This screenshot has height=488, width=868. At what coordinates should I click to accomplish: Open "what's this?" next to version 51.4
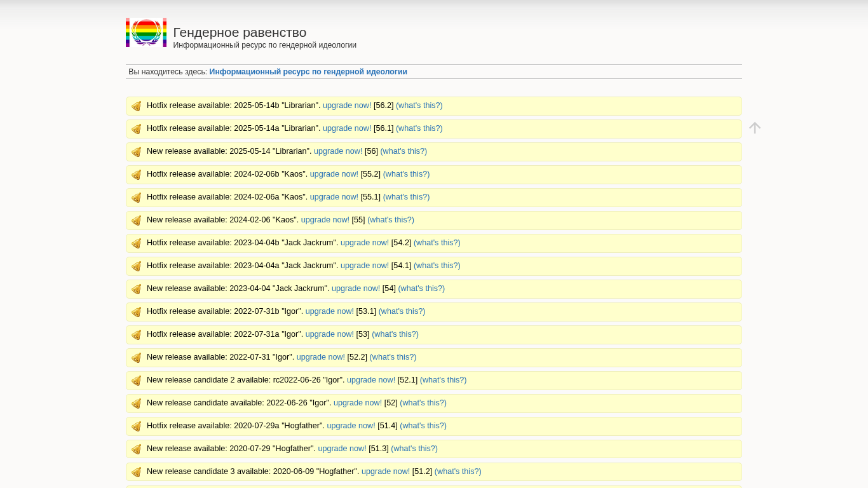pyautogui.click(x=423, y=426)
